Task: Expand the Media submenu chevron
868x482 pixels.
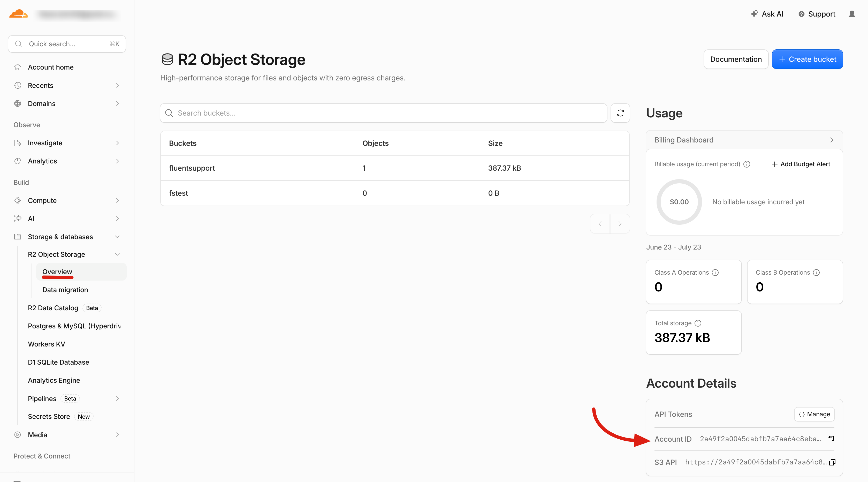Action: (x=117, y=435)
